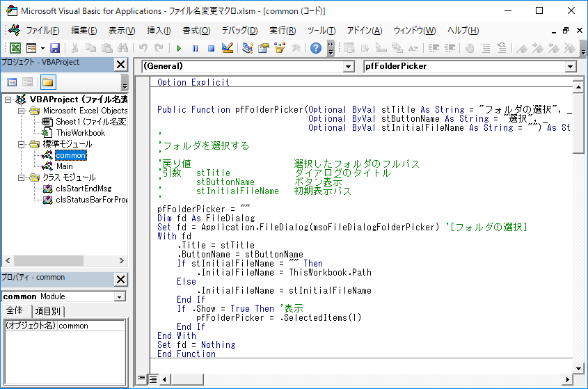Open Help with the blue question mark icon
This screenshot has height=389, width=588.
tap(316, 48)
